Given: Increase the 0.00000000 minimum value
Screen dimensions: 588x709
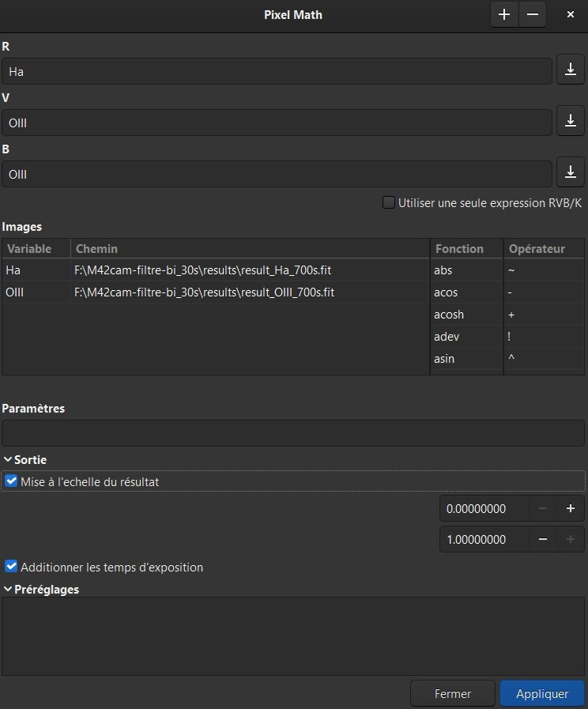Looking at the screenshot, I should tap(570, 509).
